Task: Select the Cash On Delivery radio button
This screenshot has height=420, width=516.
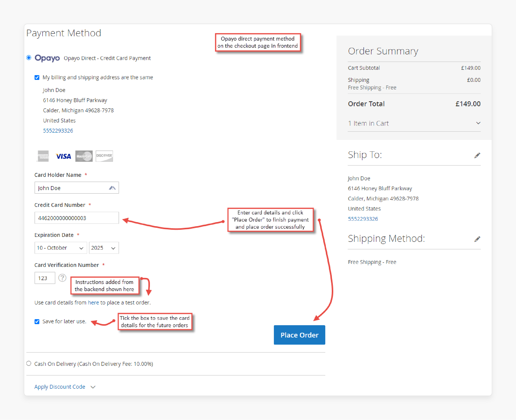Action: 29,363
